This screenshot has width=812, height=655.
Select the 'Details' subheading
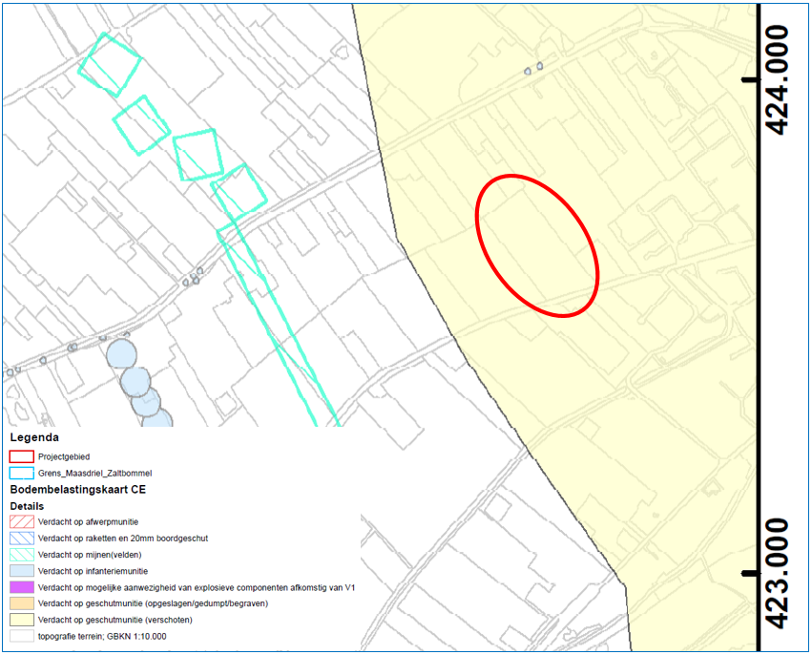(x=27, y=506)
